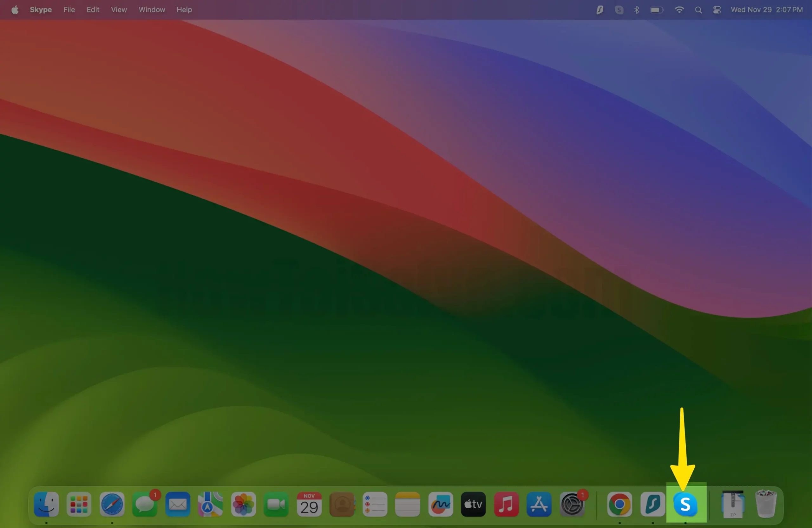Open the Apple menu
Viewport: 812px width, 528px height.
(15, 10)
